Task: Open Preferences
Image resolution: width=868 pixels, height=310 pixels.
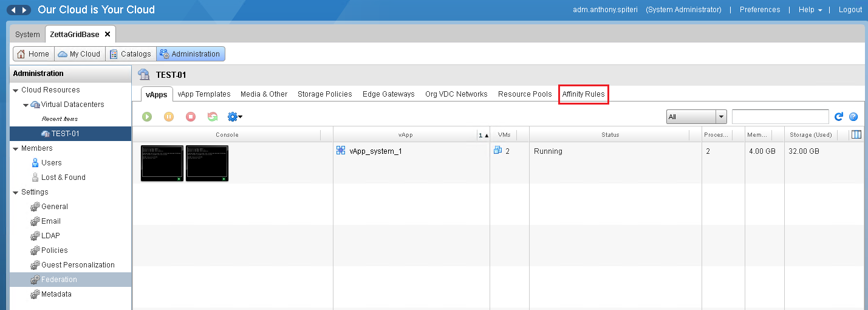Action: tap(760, 10)
